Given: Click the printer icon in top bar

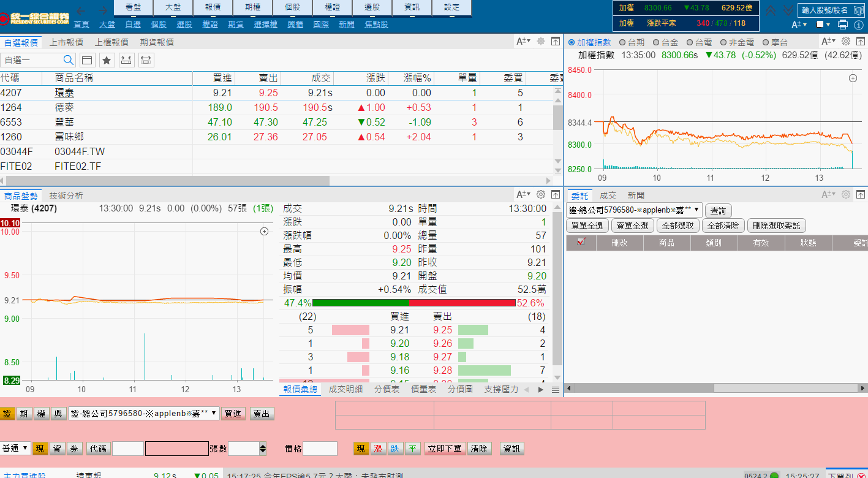Looking at the screenshot, I should click(842, 25).
